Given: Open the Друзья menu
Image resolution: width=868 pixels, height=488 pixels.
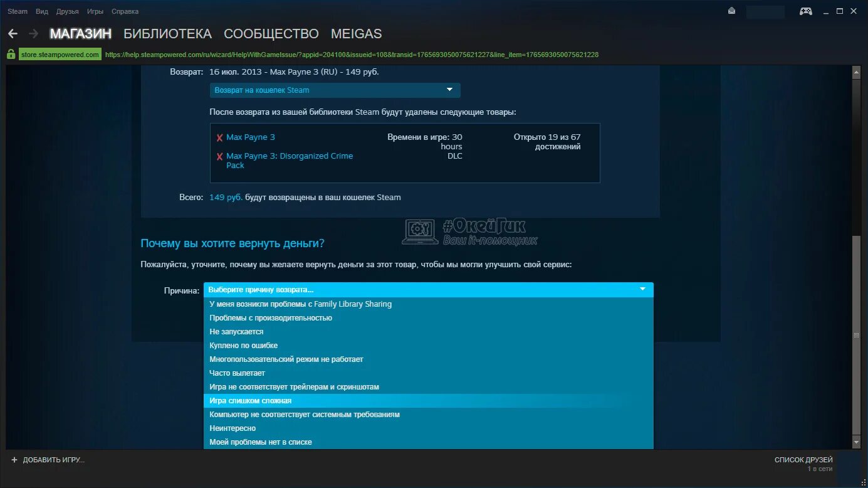Looking at the screenshot, I should (67, 11).
